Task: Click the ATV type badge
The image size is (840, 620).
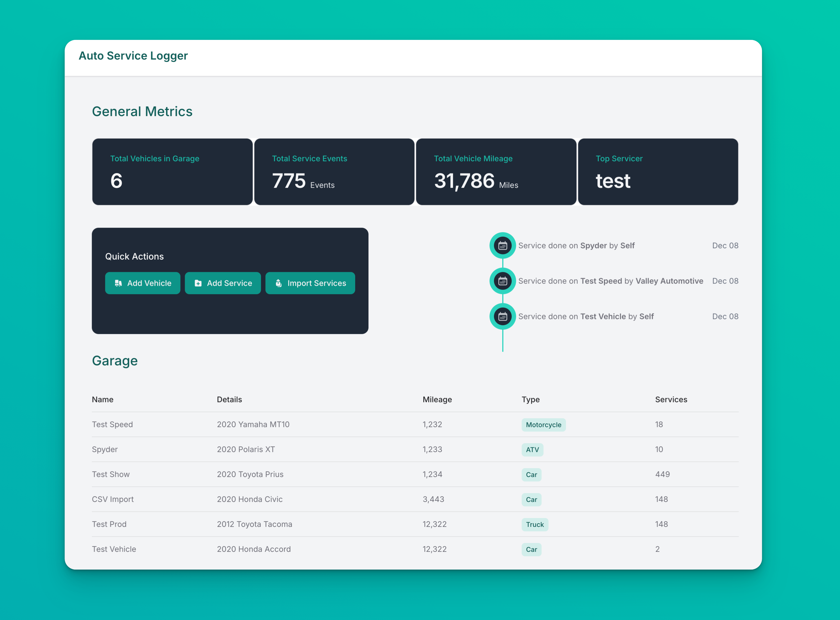Action: (532, 450)
